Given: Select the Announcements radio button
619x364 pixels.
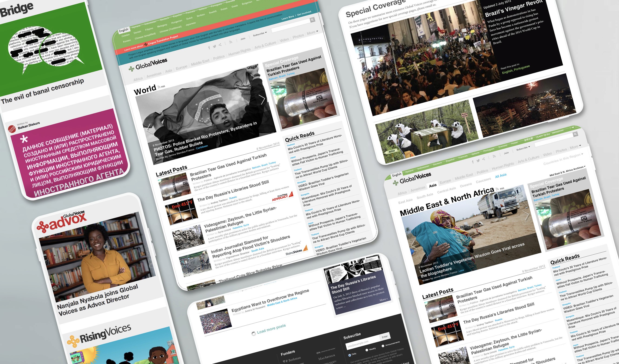Looking at the screenshot, I should pyautogui.click(x=383, y=346).
